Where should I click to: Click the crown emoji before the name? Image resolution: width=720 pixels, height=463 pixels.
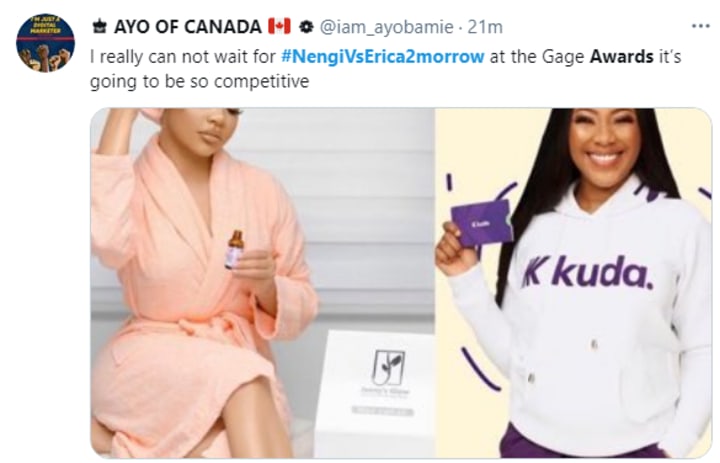(x=99, y=27)
